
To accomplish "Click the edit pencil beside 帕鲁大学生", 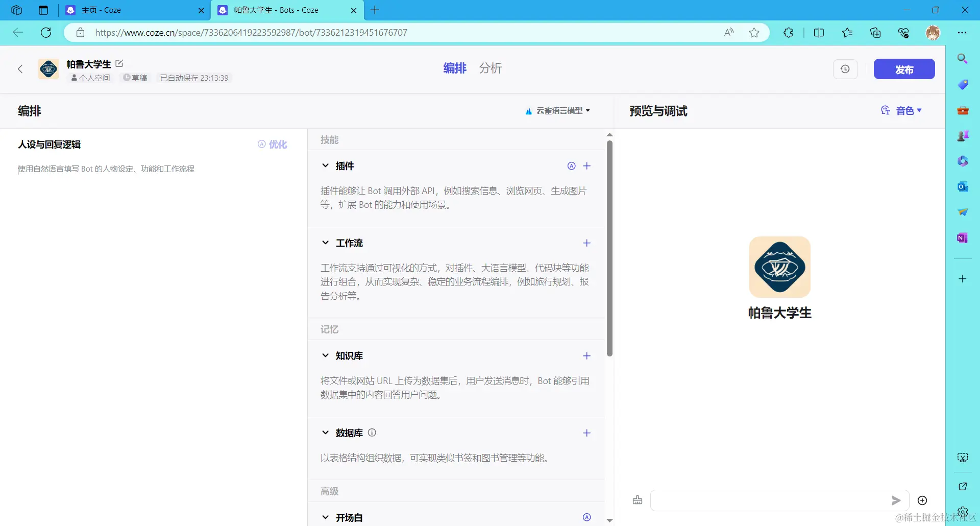I will click(119, 63).
